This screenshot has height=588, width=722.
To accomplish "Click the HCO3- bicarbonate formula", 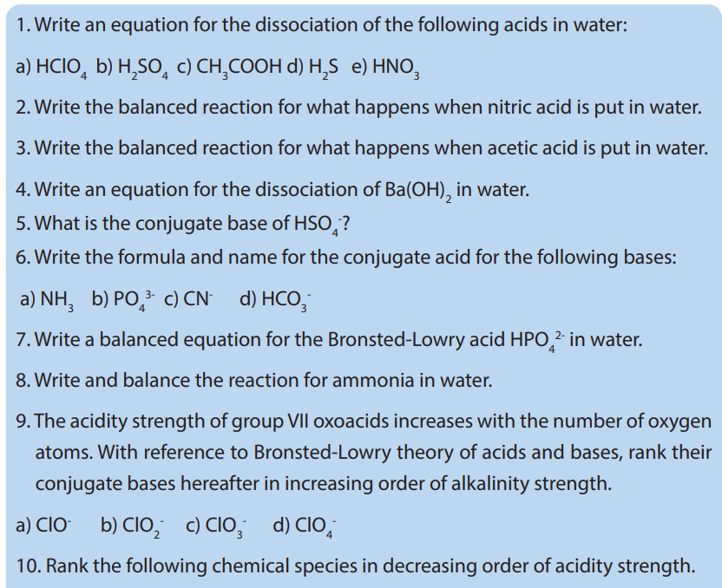I will click(286, 300).
